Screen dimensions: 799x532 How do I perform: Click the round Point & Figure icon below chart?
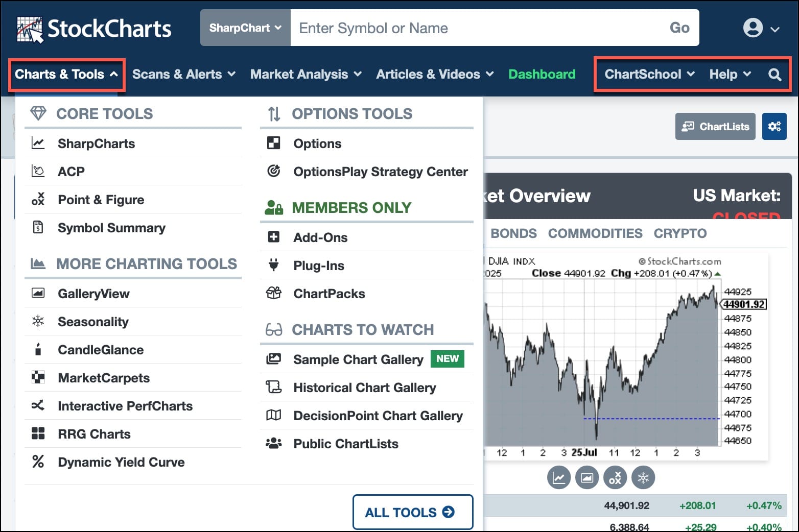[615, 478]
